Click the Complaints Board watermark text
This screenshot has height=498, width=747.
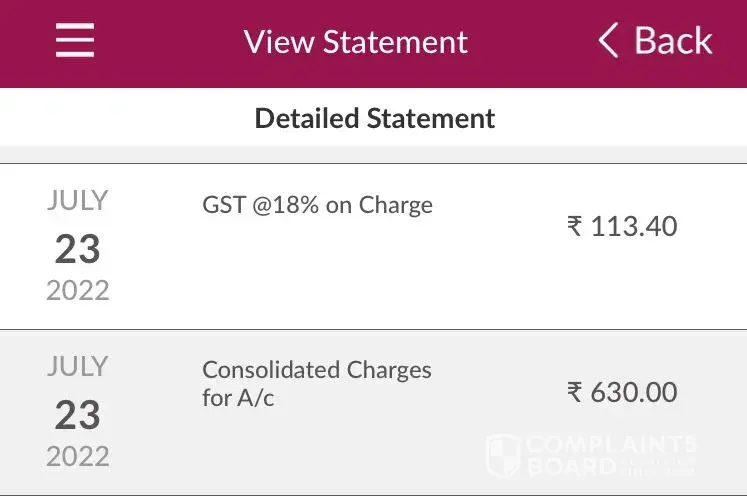(610, 455)
